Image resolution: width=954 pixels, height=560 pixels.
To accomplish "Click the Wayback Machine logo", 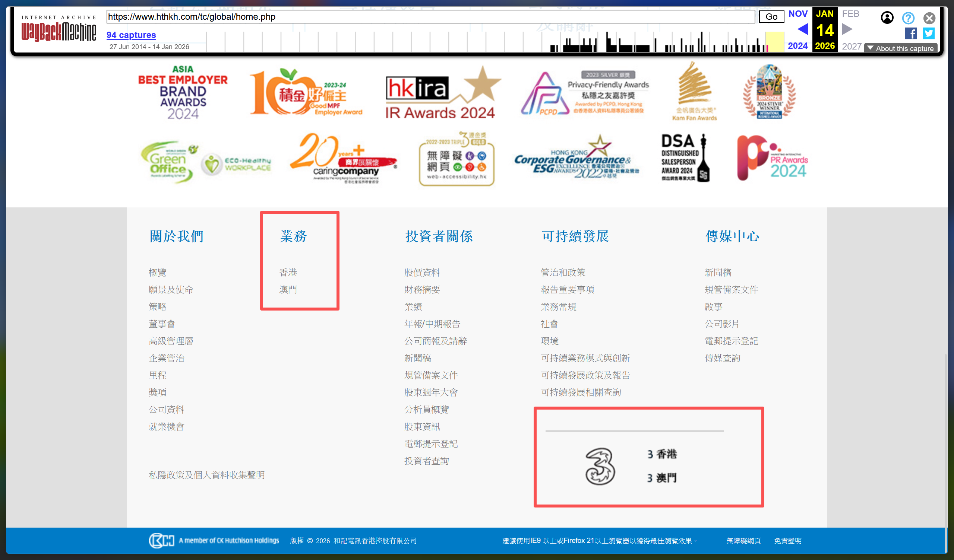I will click(59, 29).
